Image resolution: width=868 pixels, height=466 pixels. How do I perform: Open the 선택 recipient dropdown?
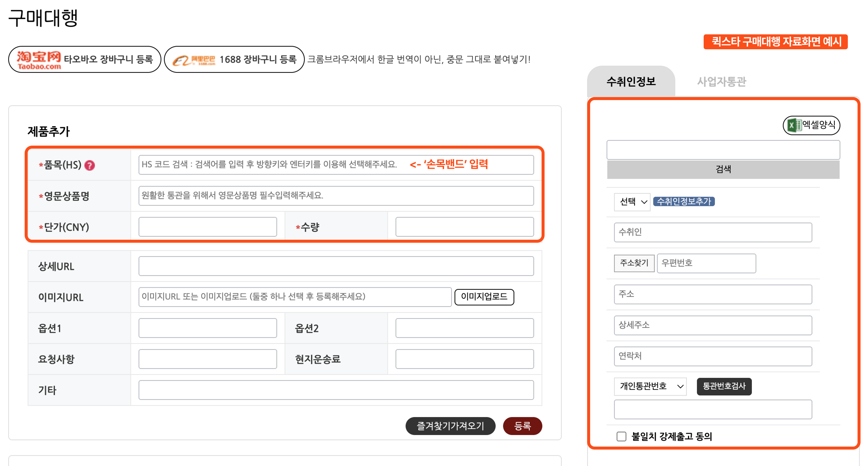pos(632,202)
